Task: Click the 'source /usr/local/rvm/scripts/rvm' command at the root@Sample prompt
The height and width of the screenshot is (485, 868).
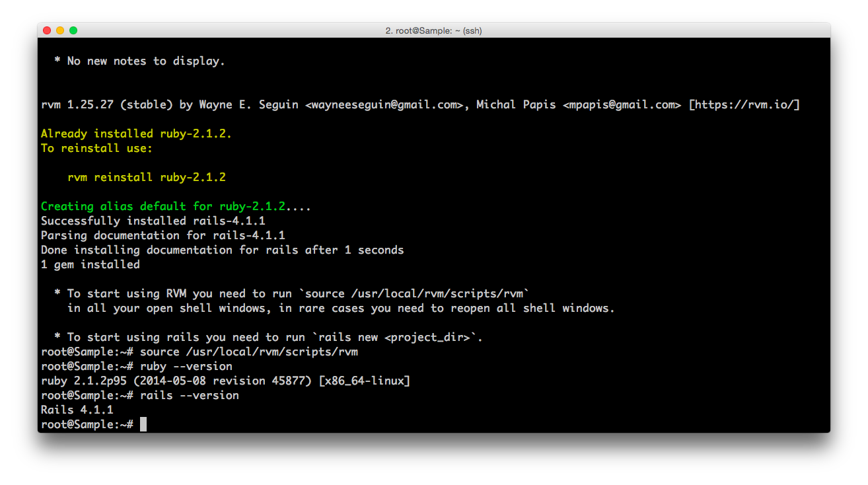Action: point(249,352)
